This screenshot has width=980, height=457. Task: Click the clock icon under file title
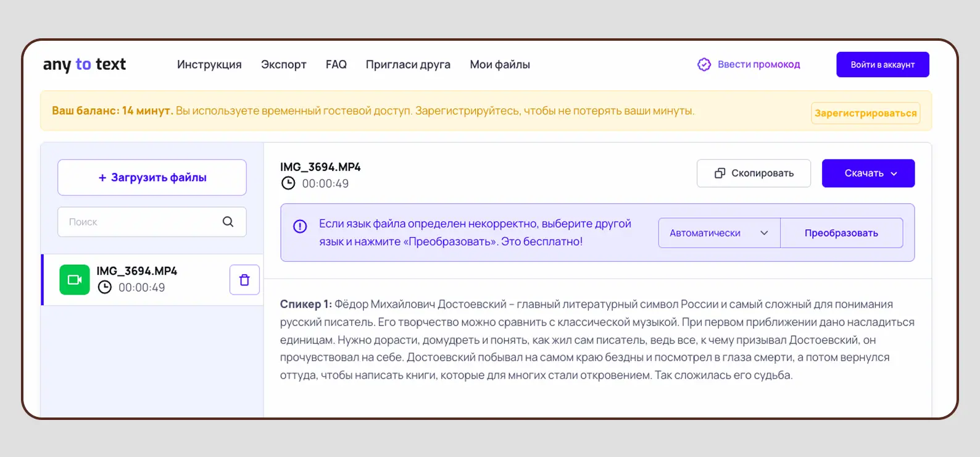[288, 183]
